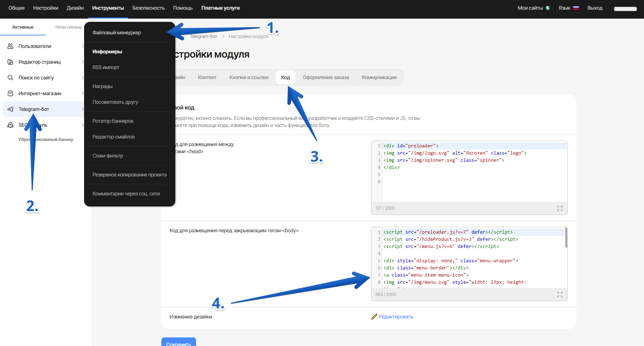The width and height of the screenshot is (644, 346).
Task: Click the Users icon in sidebar
Action: pyautogui.click(x=10, y=46)
